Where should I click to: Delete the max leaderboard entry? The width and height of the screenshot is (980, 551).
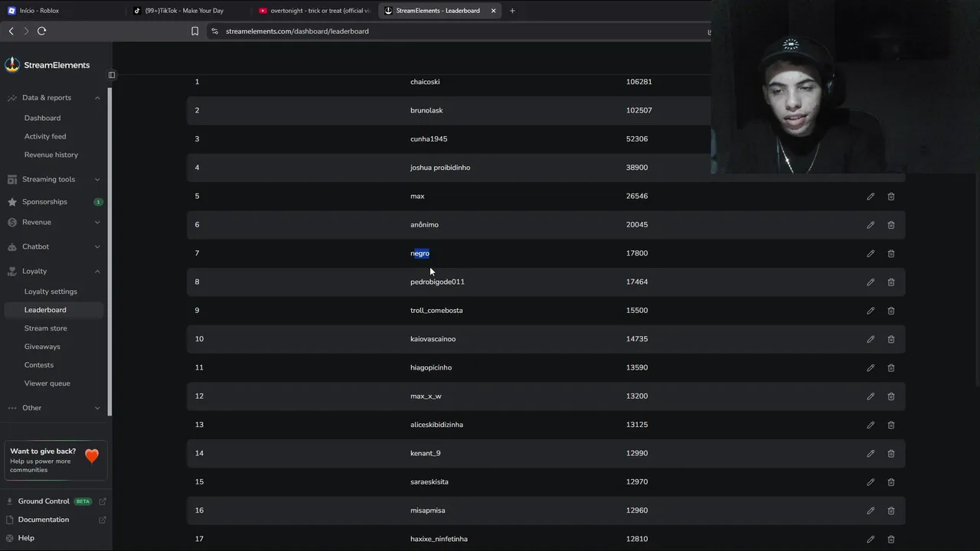click(891, 197)
